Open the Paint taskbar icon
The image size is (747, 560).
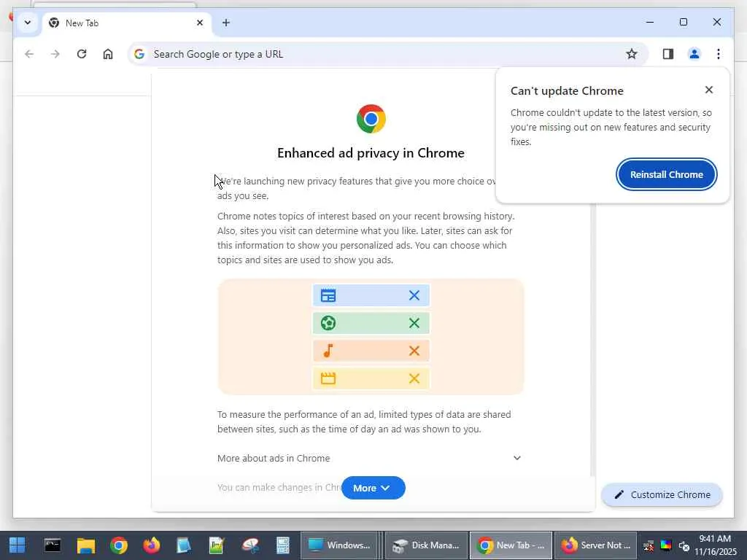click(x=250, y=545)
